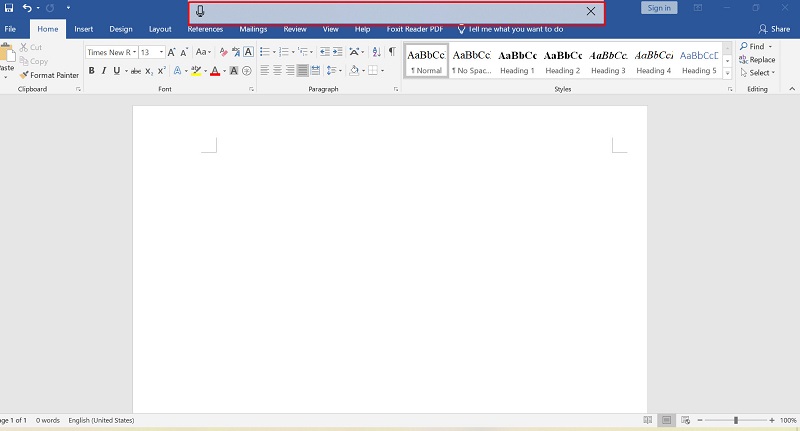Activate the Format Painter
The height and width of the screenshot is (431, 800).
(x=49, y=75)
